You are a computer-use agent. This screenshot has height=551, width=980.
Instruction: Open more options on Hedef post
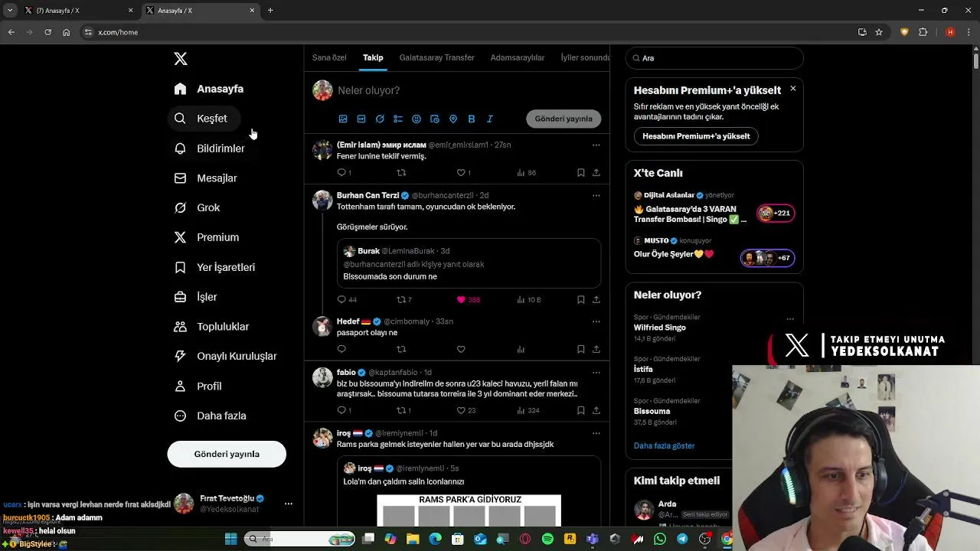point(596,321)
